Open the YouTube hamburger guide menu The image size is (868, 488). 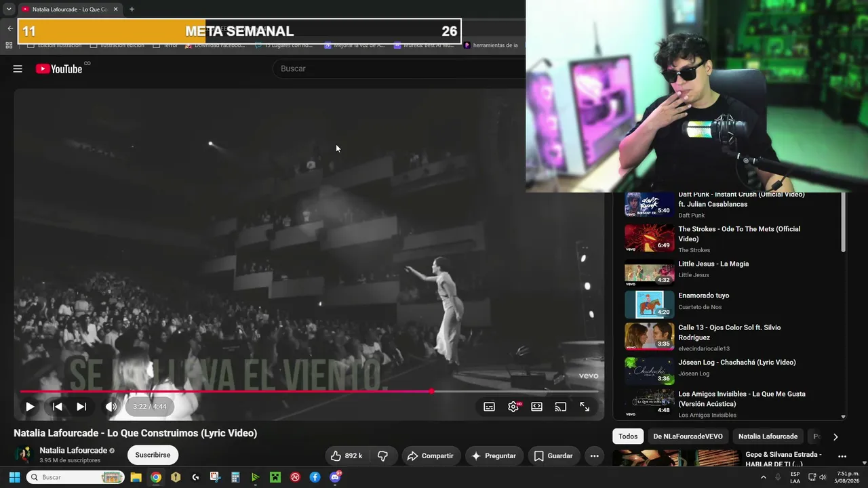click(18, 68)
